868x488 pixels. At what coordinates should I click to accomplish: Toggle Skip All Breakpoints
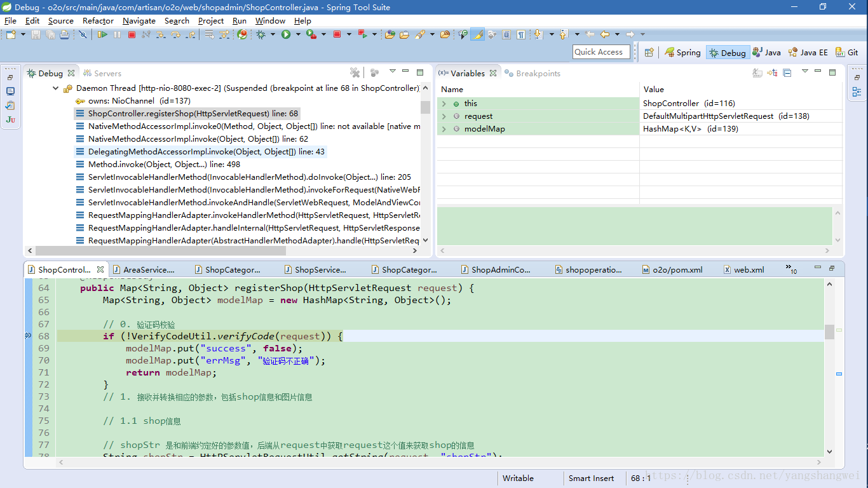(x=83, y=34)
